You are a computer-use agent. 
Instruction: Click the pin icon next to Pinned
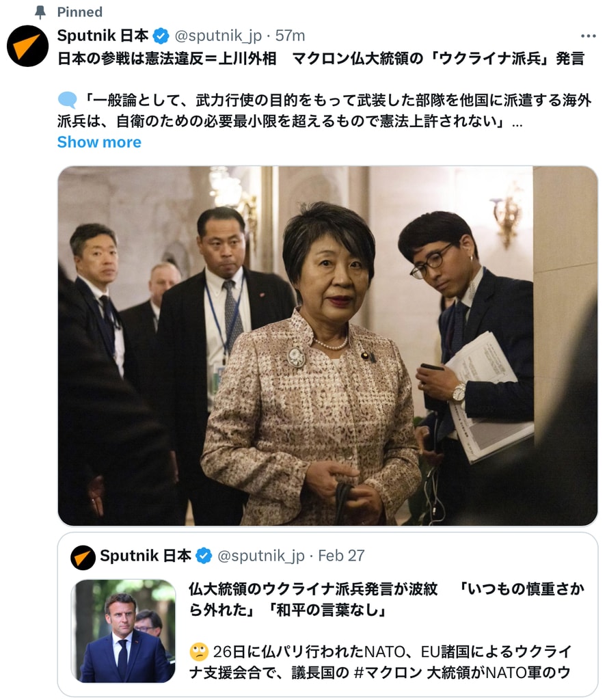[x=40, y=12]
